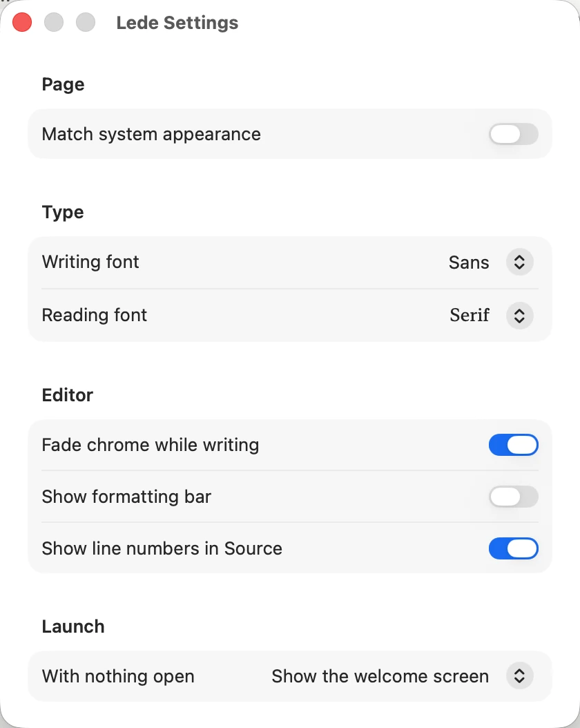Disable Show line numbers in Source
The image size is (580, 728).
(514, 548)
